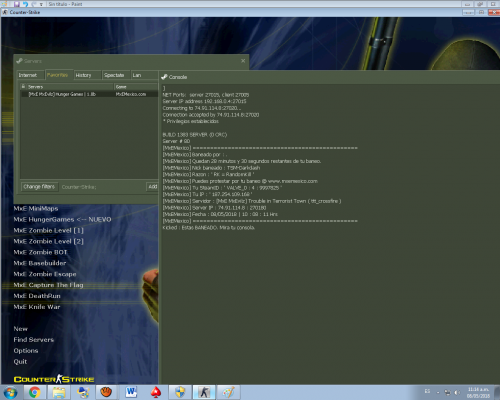This screenshot has height=400, width=500.
Task: Click the red spade poker icon
Action: (x=156, y=392)
